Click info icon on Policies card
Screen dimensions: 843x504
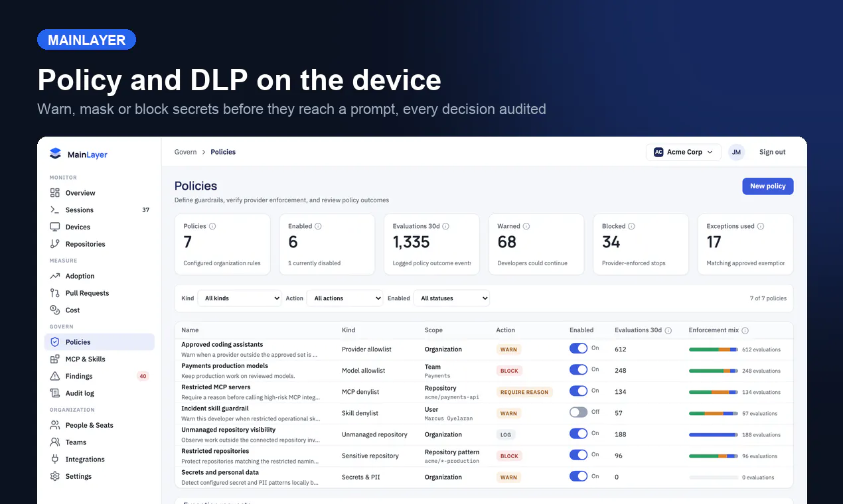[x=212, y=226]
